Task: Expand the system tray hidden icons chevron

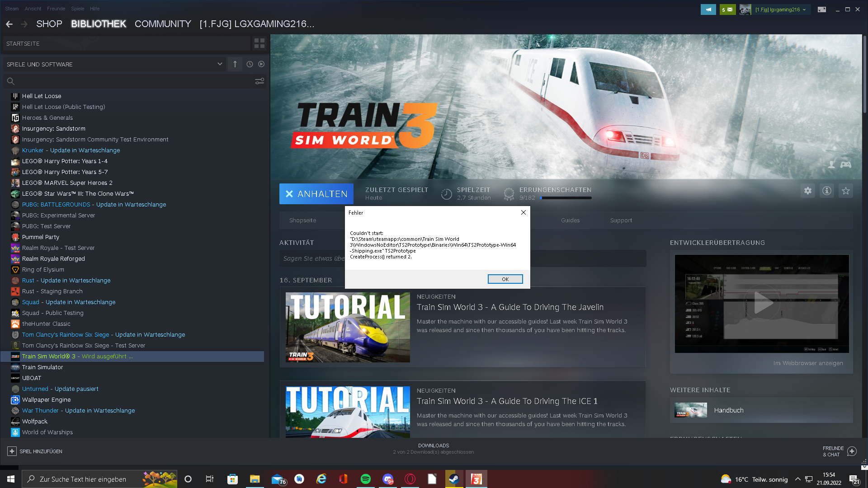Action: [797, 479]
